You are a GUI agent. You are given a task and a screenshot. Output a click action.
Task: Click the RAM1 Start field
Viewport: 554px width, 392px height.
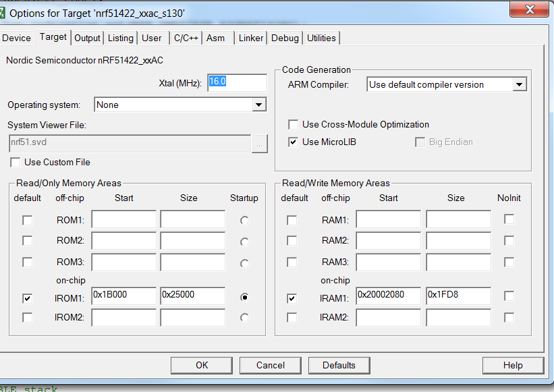(388, 219)
